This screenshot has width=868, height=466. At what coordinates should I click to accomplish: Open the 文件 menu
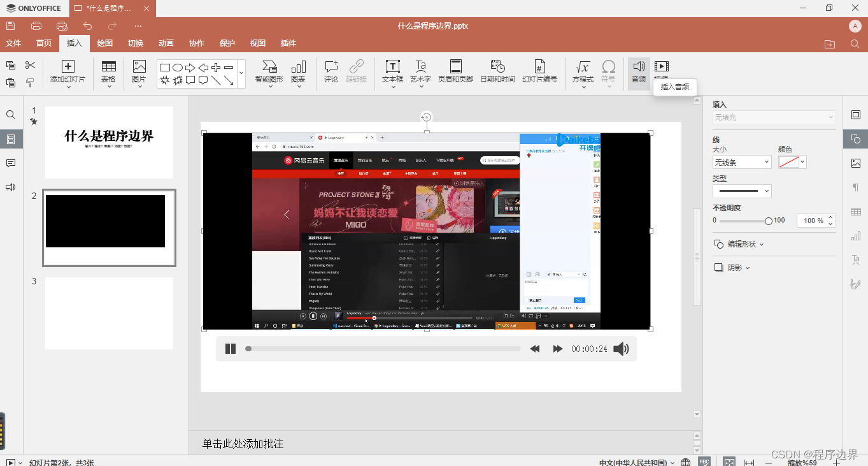click(13, 43)
